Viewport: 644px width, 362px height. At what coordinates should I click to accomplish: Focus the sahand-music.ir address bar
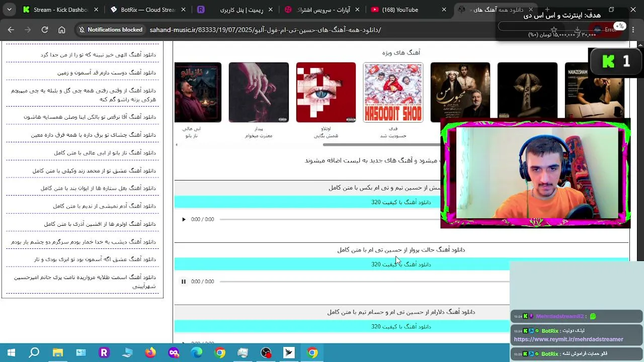[x=265, y=30]
